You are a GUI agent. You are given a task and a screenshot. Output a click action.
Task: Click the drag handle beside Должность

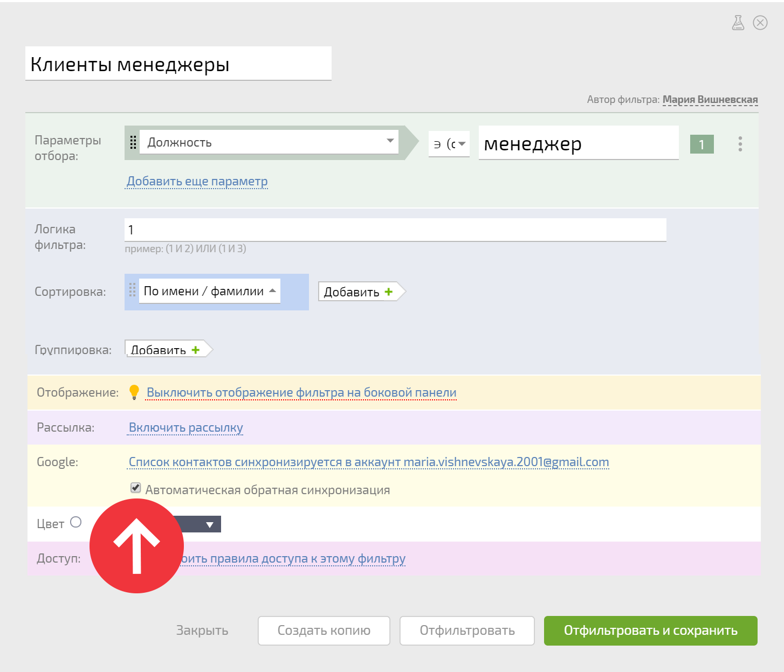[x=133, y=142]
